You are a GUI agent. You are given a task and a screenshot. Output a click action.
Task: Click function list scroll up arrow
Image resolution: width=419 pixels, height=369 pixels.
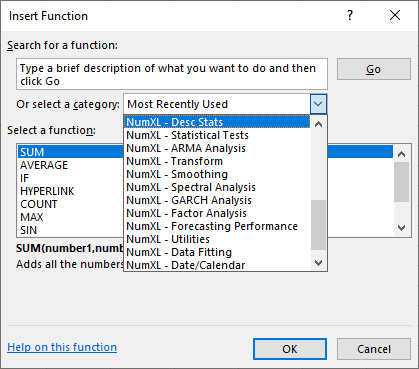click(402, 154)
